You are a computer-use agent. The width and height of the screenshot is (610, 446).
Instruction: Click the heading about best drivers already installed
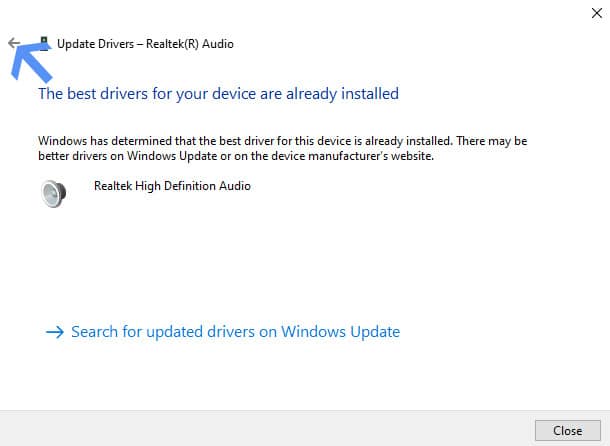click(218, 94)
